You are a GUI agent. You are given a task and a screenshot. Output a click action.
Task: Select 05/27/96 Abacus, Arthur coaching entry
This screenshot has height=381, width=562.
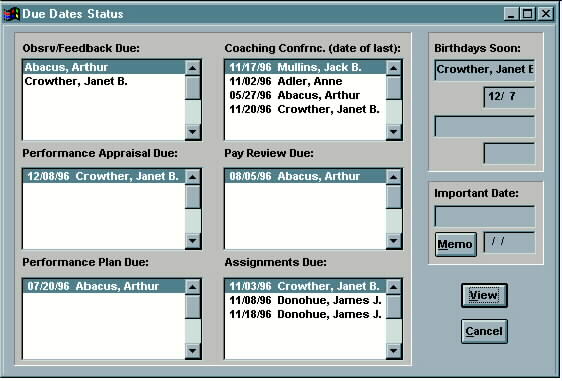(x=305, y=95)
